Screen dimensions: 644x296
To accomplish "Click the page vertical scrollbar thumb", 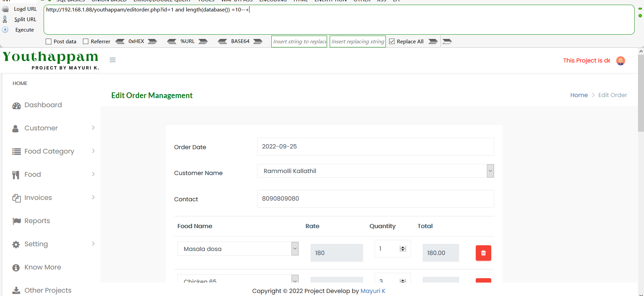I will pos(641,93).
